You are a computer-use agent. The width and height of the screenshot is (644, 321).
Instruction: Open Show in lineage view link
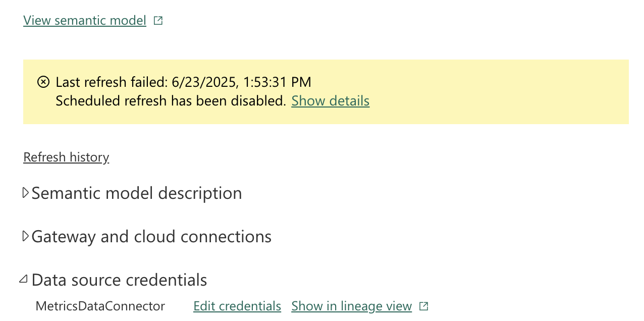click(352, 306)
